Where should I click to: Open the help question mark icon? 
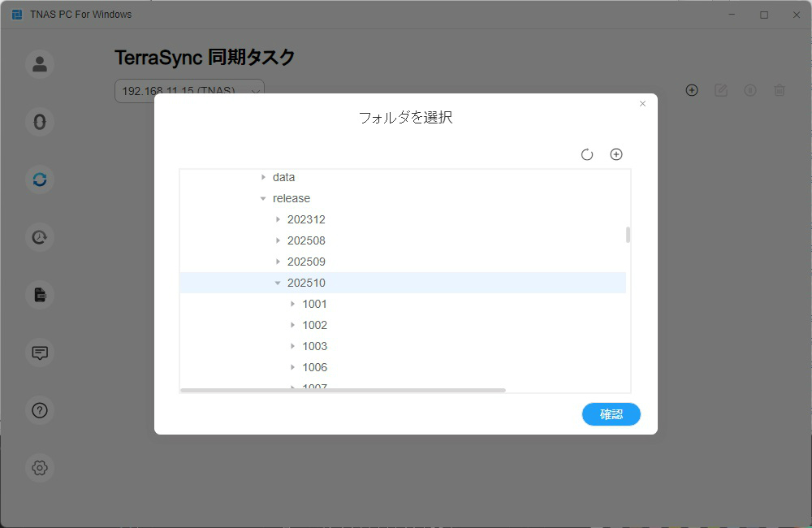[x=40, y=410]
